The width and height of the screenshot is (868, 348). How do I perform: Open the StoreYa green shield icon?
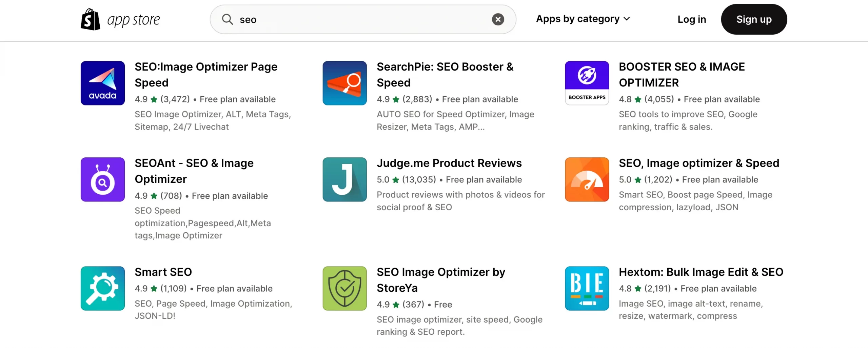click(x=344, y=288)
